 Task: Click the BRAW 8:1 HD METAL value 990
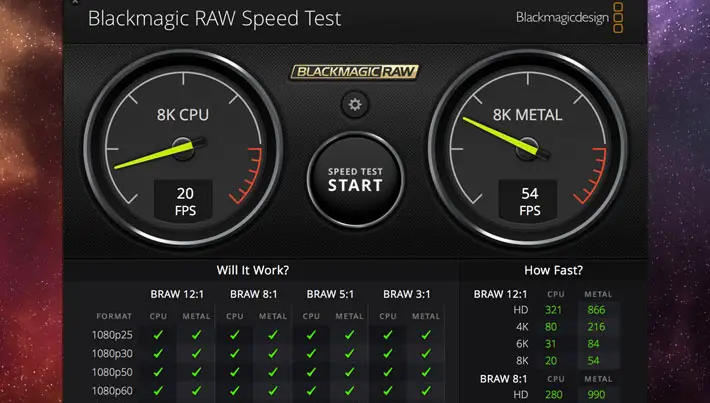point(596,394)
